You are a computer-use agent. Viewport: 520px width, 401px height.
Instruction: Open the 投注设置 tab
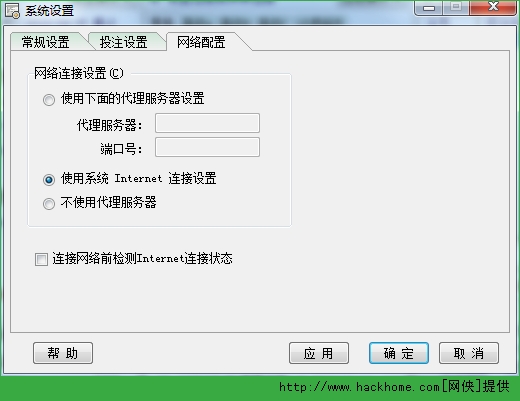(124, 42)
